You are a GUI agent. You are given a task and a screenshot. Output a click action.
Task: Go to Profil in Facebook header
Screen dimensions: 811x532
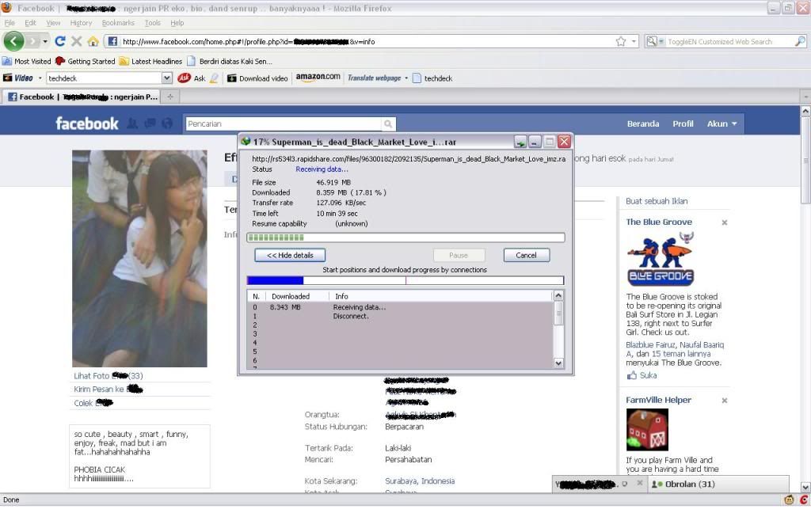[x=683, y=123]
